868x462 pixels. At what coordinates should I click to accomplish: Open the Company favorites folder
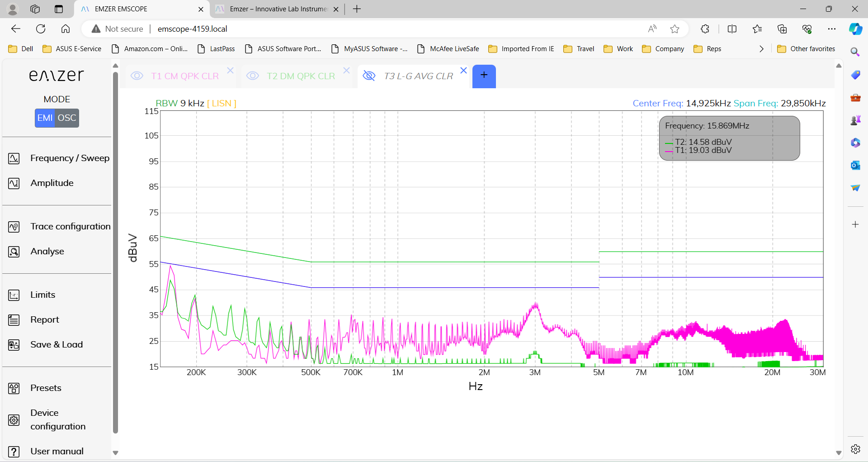[x=663, y=49]
